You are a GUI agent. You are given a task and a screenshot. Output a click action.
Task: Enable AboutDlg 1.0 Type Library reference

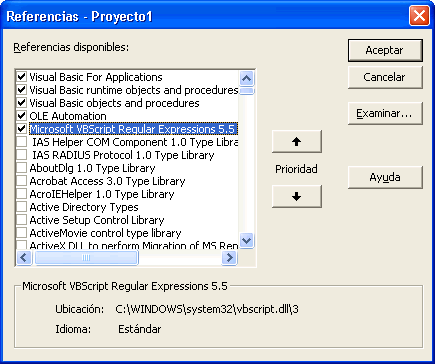coord(22,168)
